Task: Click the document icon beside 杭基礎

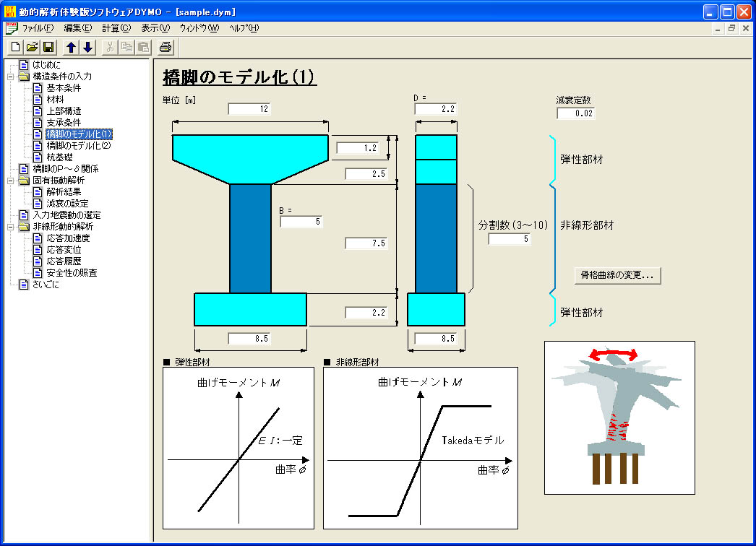Action: coord(38,156)
